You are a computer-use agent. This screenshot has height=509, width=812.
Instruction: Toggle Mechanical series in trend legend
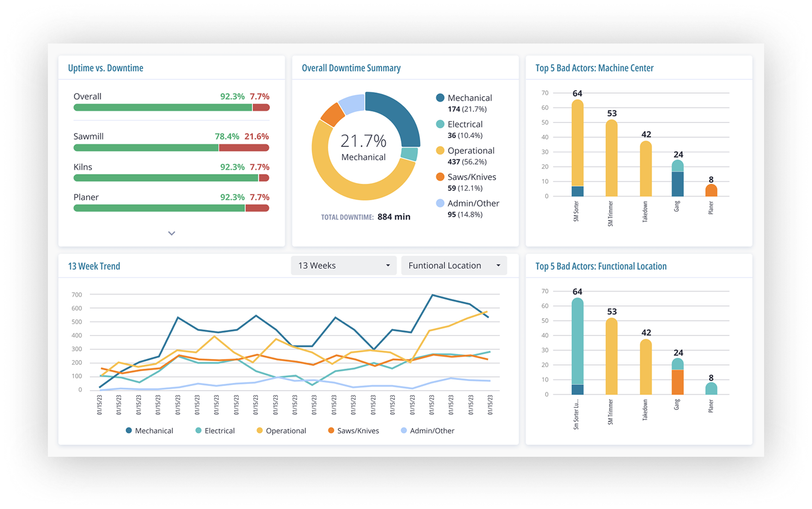coord(149,431)
